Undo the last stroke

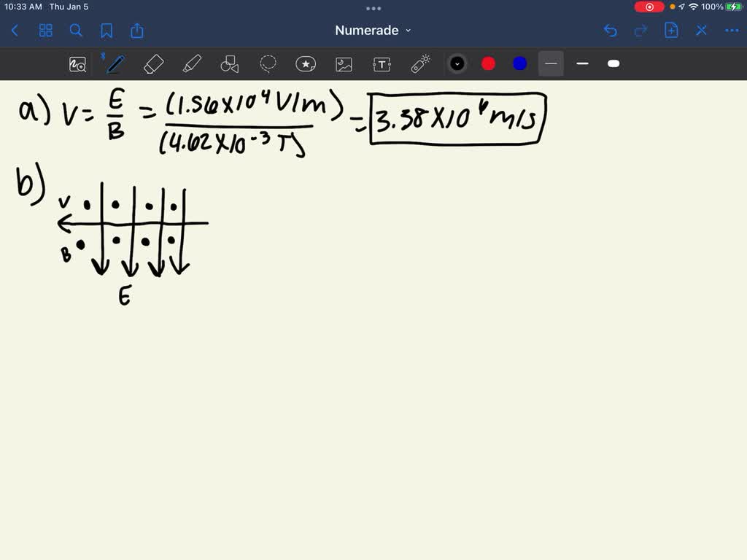point(611,31)
